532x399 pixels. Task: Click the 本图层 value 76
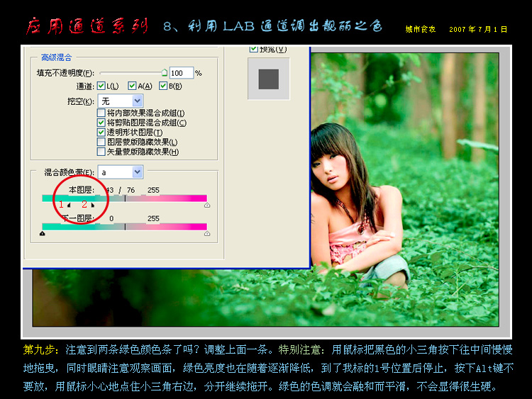coord(131,190)
